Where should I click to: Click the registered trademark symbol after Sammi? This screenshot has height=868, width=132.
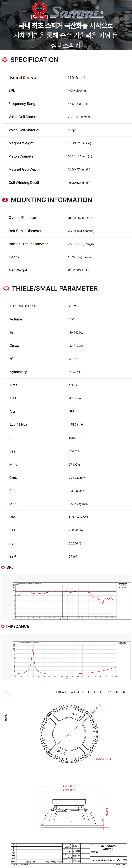point(102,13)
